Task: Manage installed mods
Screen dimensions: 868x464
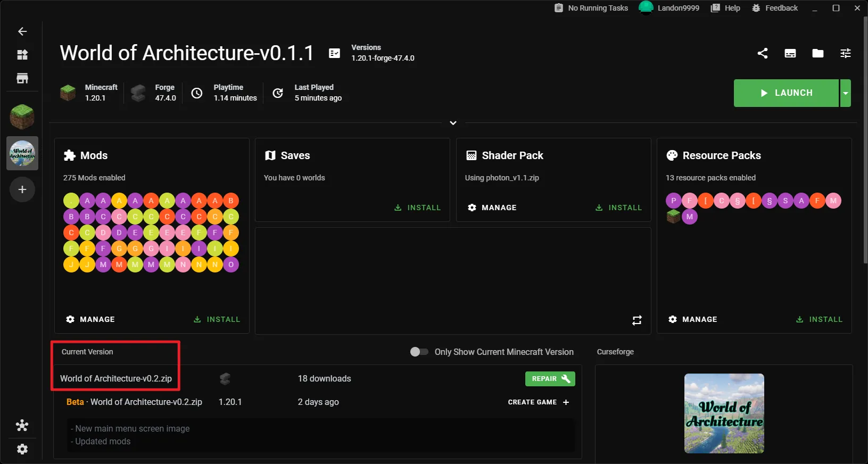Action: 90,319
